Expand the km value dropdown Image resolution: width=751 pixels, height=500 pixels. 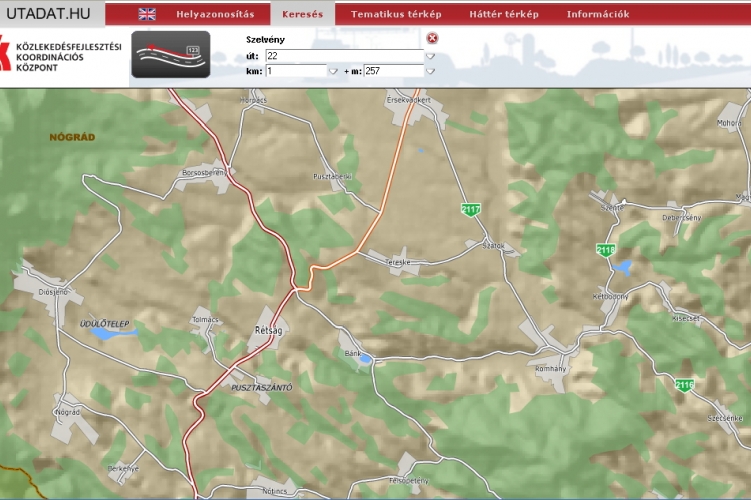click(333, 71)
